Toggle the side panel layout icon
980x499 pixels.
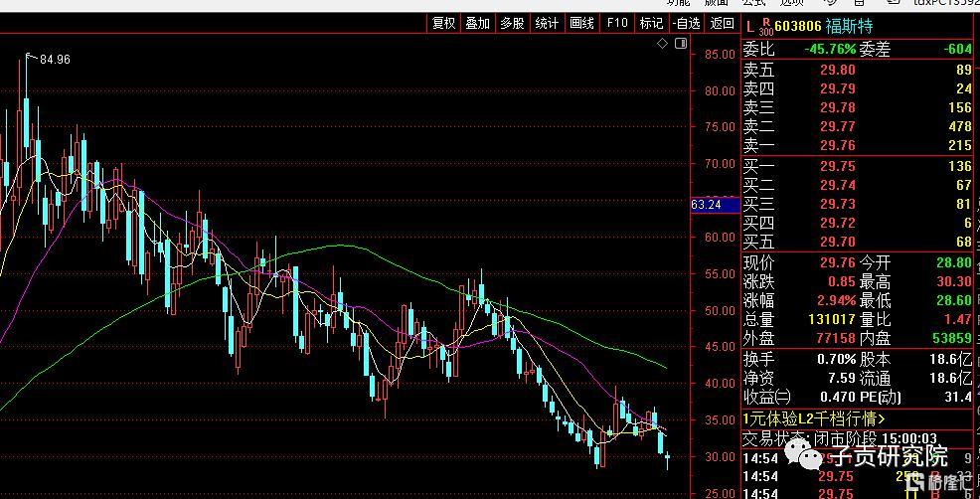(x=681, y=43)
